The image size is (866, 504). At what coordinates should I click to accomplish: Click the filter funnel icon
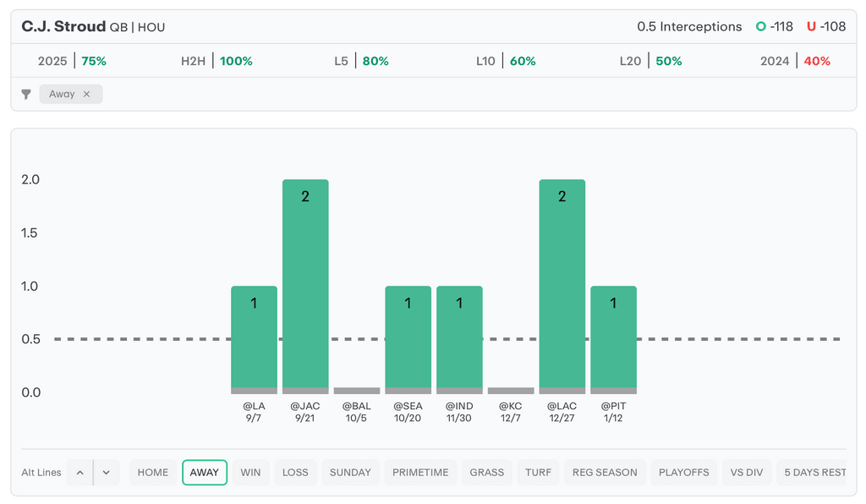[26, 94]
